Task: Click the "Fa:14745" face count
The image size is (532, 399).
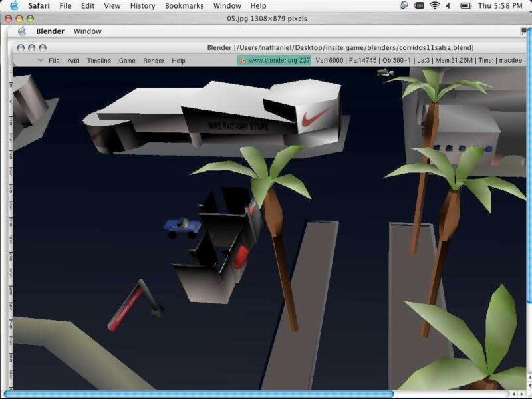Action: 362,61
